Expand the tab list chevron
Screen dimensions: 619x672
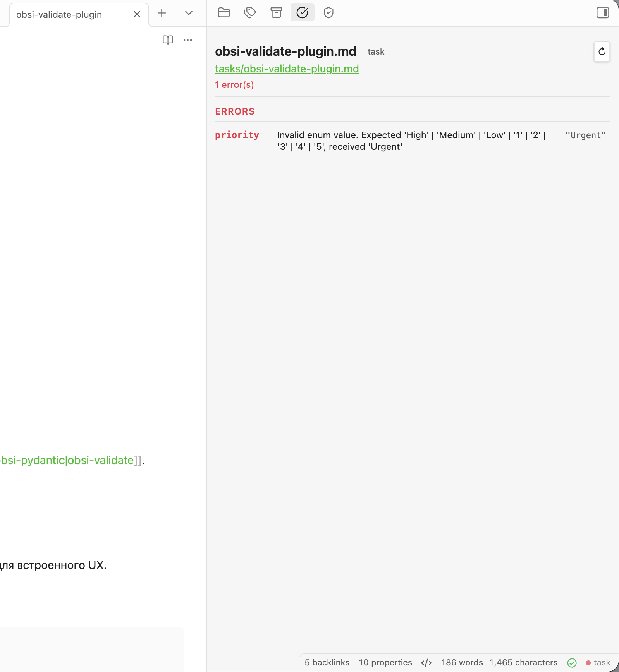tap(189, 13)
